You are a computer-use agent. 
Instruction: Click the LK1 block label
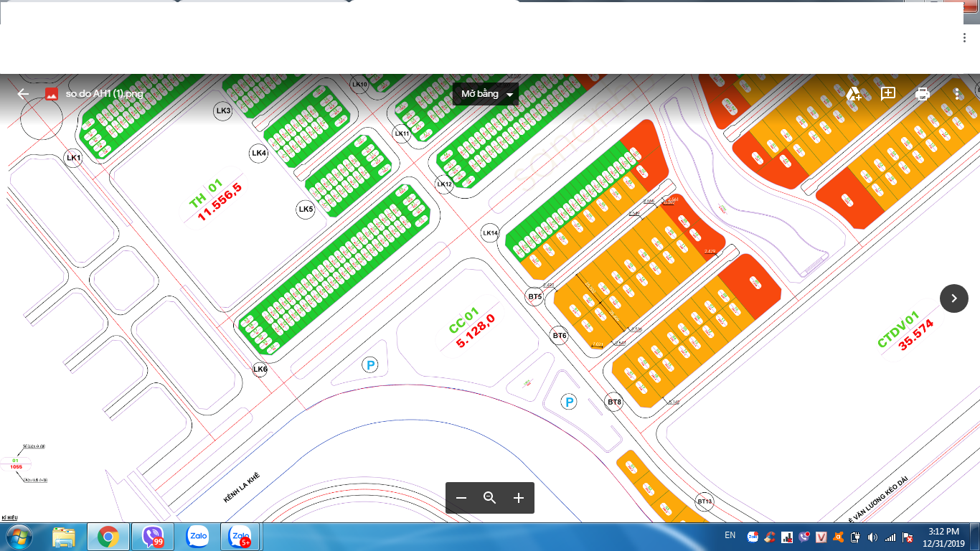[72, 158]
